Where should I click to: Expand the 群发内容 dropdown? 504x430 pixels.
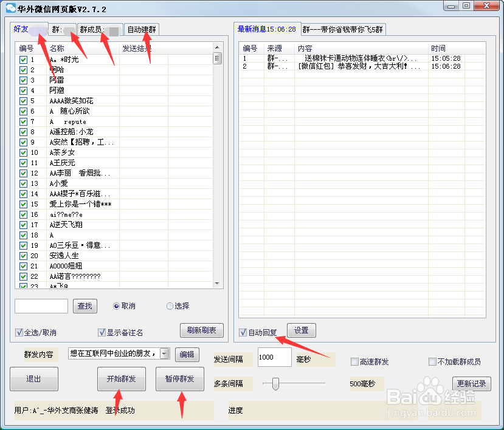click(x=165, y=353)
